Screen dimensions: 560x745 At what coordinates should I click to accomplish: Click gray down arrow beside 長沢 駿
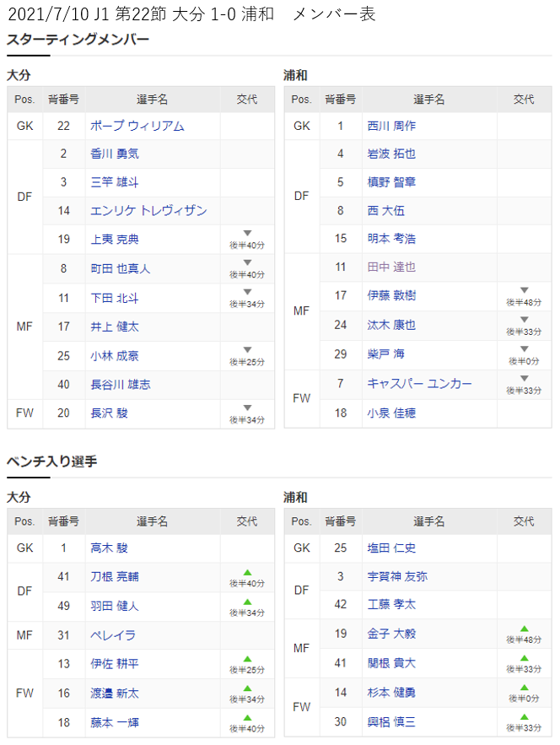tap(247, 408)
